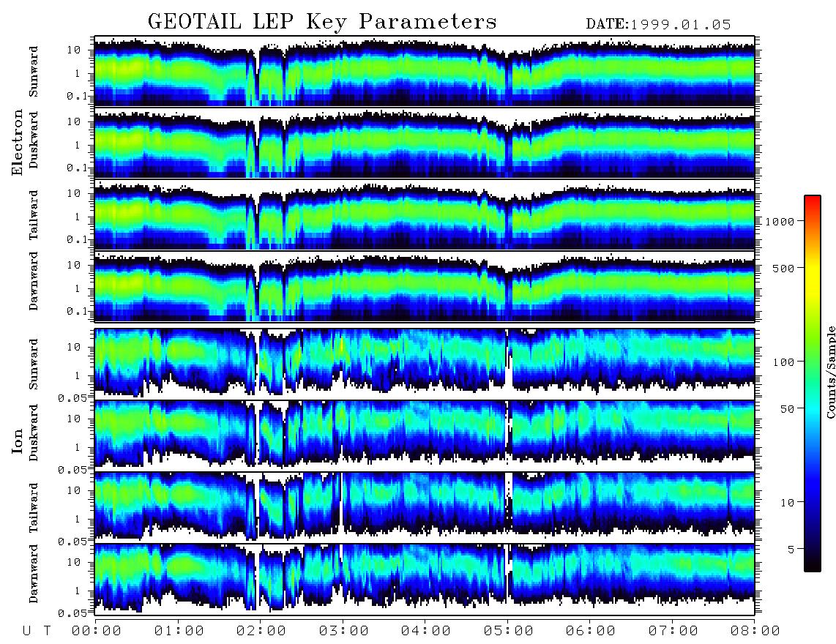Click inside the Ion Sunward spectrogram panel
The width and height of the screenshot is (836, 644).
click(x=425, y=364)
